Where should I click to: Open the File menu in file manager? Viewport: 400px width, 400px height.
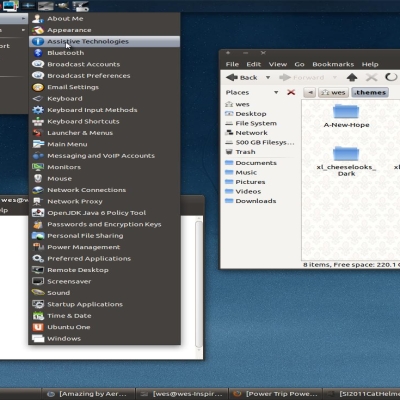pos(232,64)
